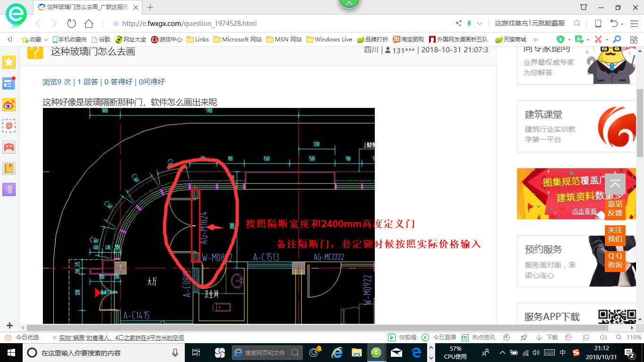Open the 预约服务 sidebar banner
The image size is (644, 362).
[577, 261]
